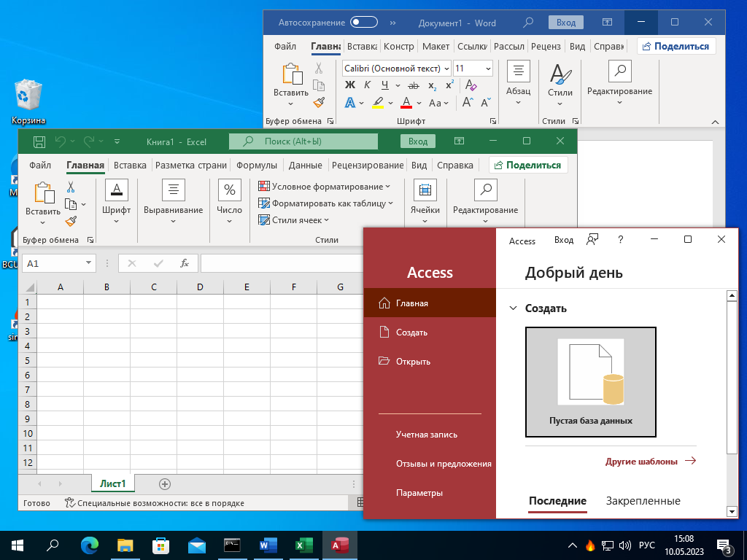Click Excel Insert Function fx icon
This screenshot has height=560, width=747.
(x=185, y=263)
